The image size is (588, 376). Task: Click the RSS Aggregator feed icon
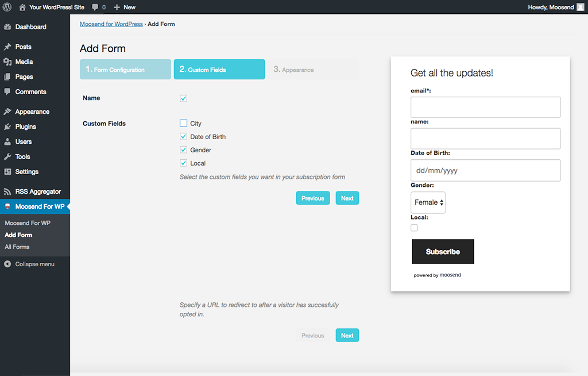tap(7, 191)
